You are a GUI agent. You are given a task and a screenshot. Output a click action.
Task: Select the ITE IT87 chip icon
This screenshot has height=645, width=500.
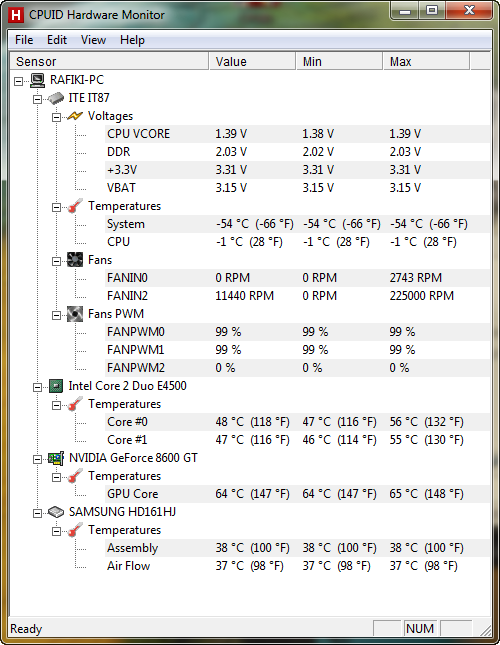coord(56,98)
